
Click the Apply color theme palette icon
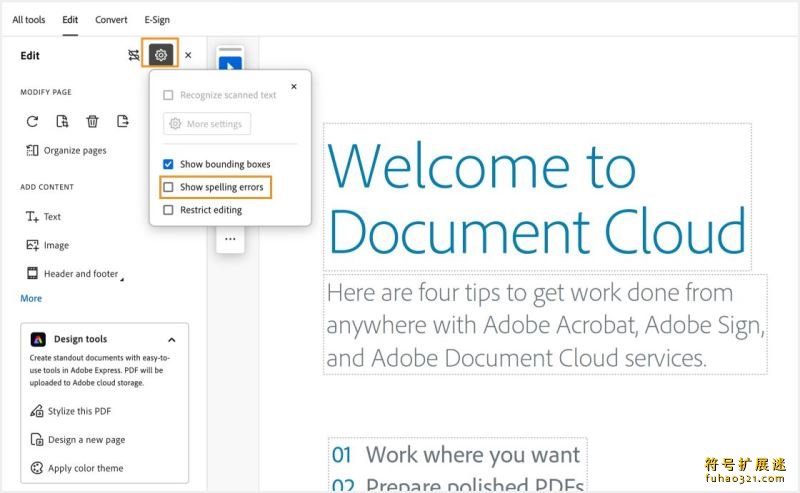36,469
